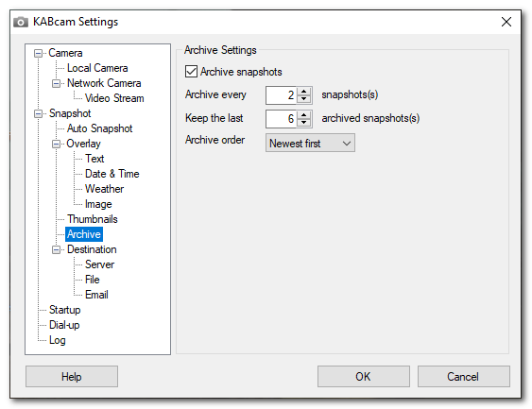This screenshot has width=532, height=409.
Task: Increase Keep the last count with up arrow
Action: pyautogui.click(x=304, y=115)
